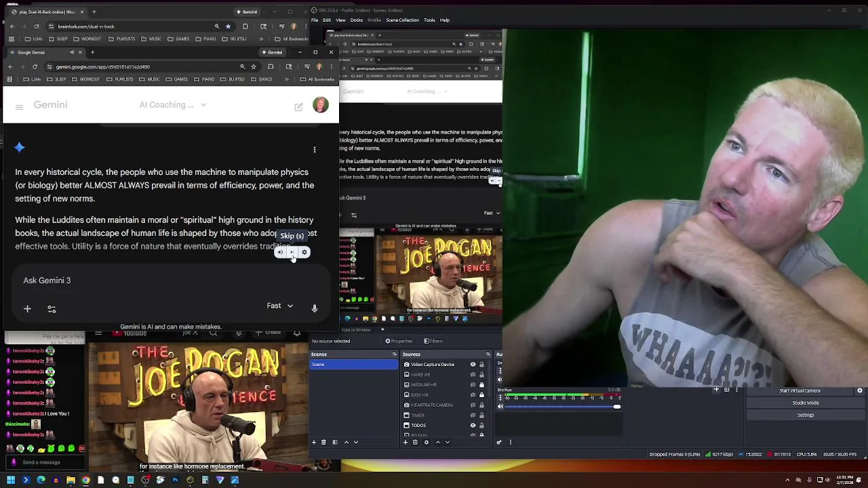
Task: Toggle lock on TODOS source
Action: click(481, 426)
